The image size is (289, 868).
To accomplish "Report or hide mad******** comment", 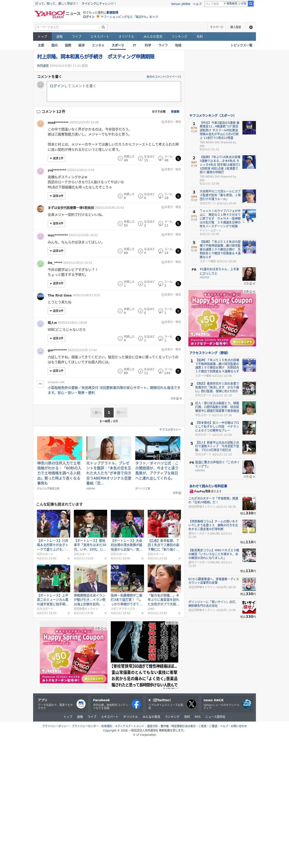I will pyautogui.click(x=171, y=122).
